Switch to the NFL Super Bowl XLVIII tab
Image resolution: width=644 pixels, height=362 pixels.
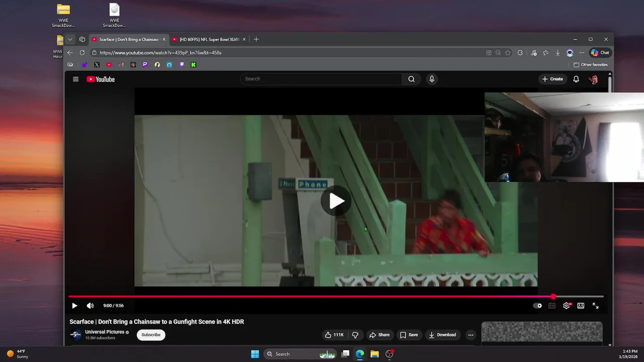[209, 39]
